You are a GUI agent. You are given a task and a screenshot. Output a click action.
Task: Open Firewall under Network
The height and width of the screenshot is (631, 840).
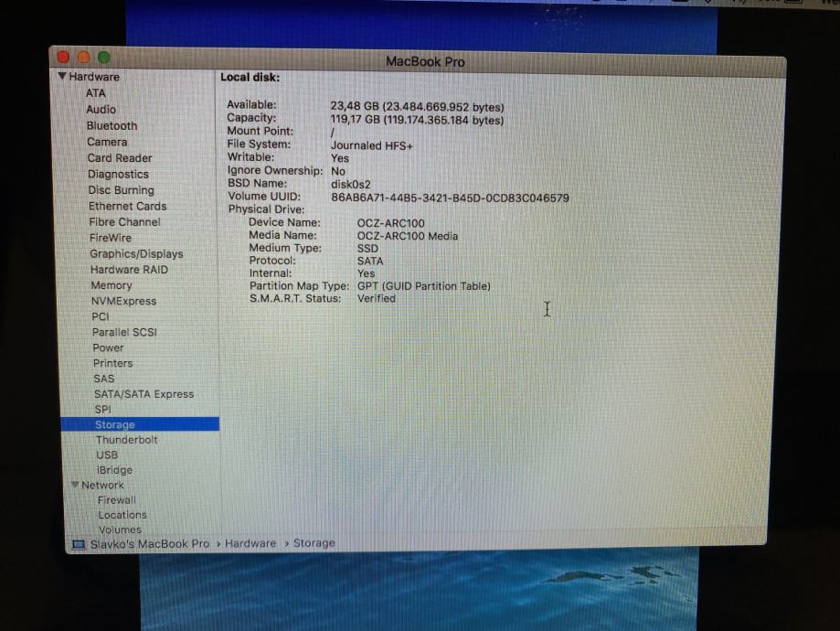(x=116, y=500)
